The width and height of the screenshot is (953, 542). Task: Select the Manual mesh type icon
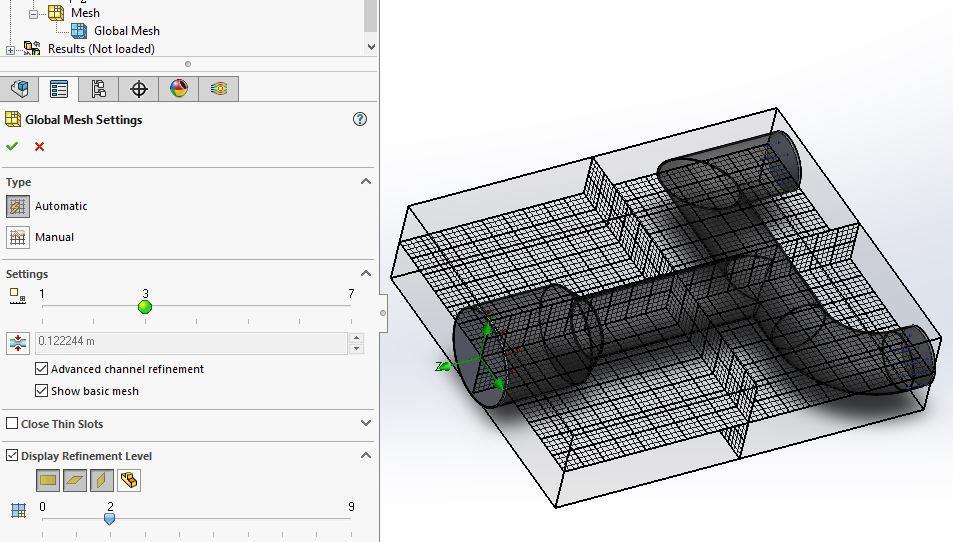[x=18, y=238]
